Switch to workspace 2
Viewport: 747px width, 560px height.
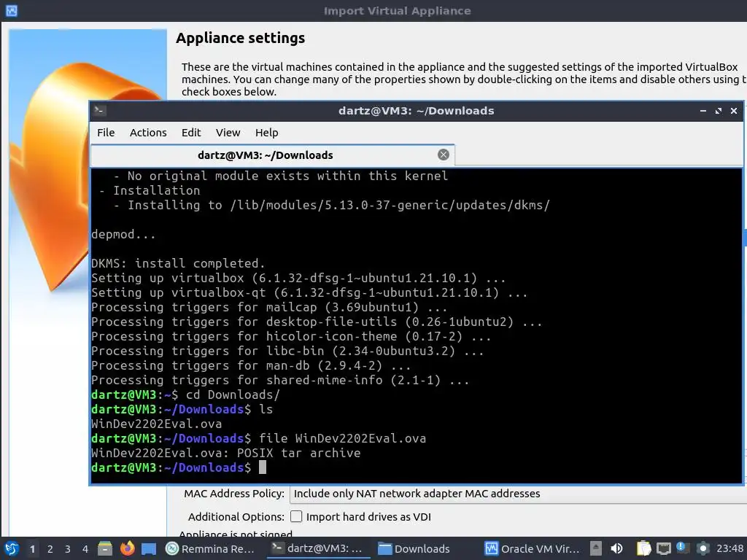(x=50, y=549)
